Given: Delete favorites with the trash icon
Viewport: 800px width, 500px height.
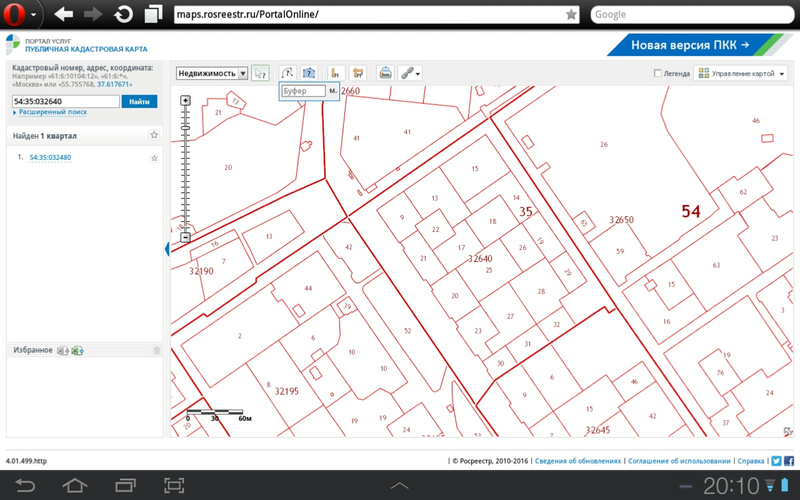Looking at the screenshot, I should pyautogui.click(x=157, y=351).
